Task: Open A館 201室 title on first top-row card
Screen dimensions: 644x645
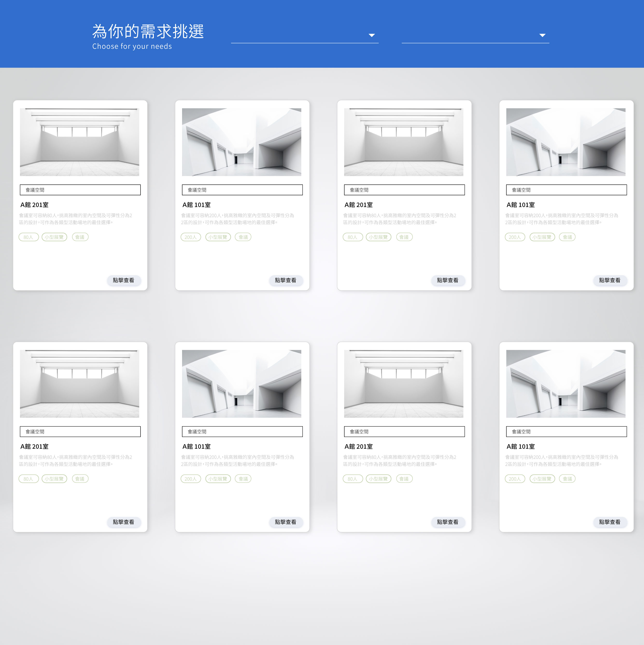Action: point(34,205)
